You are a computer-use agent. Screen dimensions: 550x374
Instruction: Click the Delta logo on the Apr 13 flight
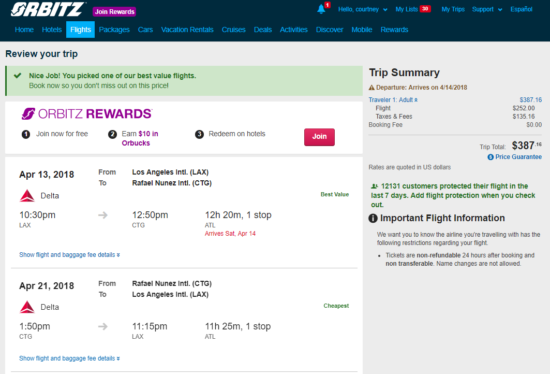coord(27,196)
